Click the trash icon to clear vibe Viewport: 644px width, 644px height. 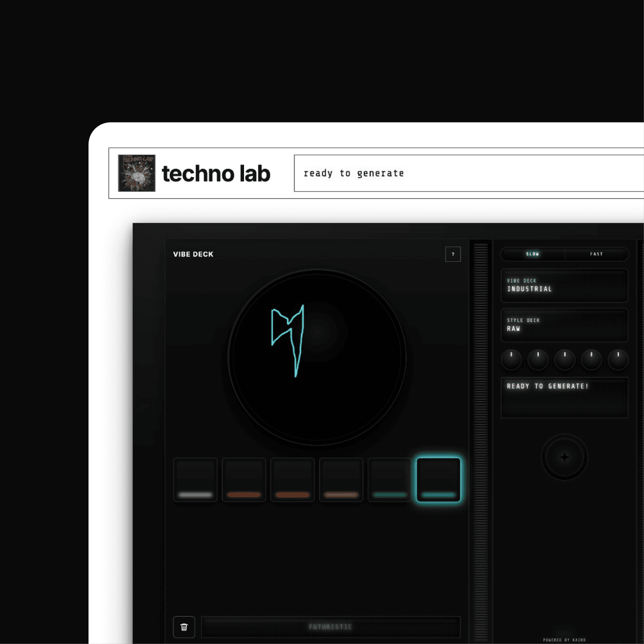coord(184,627)
